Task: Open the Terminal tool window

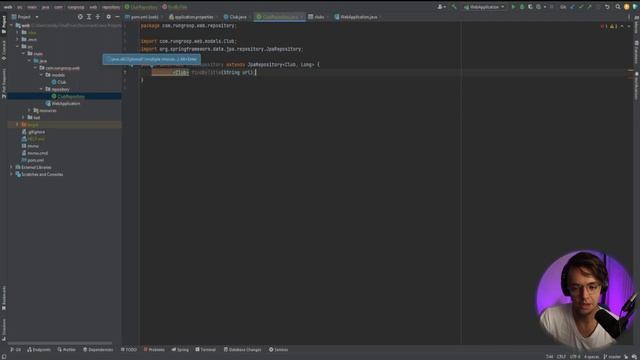Action: 205,350
